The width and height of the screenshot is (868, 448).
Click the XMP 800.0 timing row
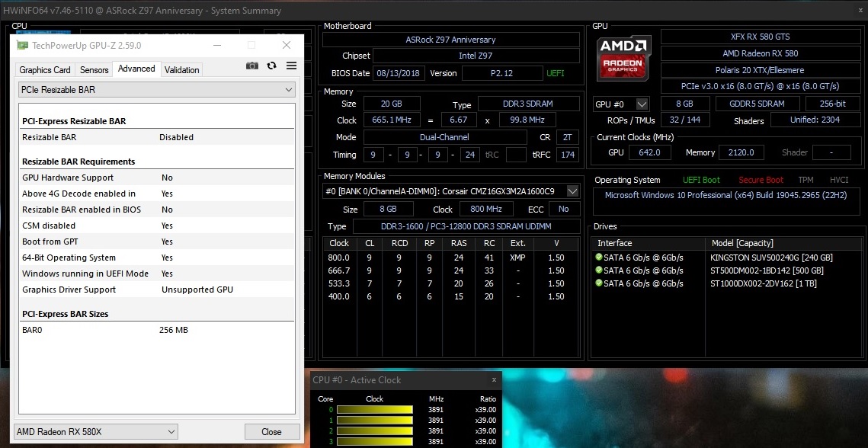[450, 258]
